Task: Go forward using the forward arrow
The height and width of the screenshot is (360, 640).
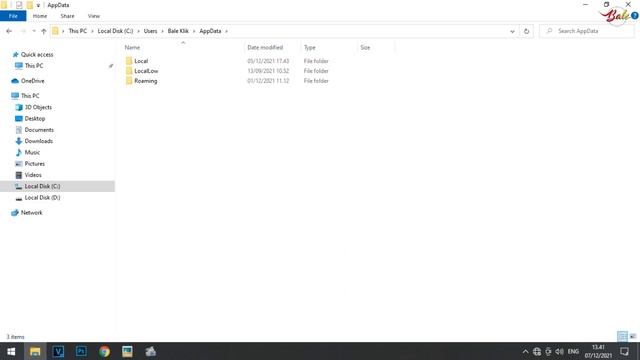Action: pyautogui.click(x=23, y=31)
